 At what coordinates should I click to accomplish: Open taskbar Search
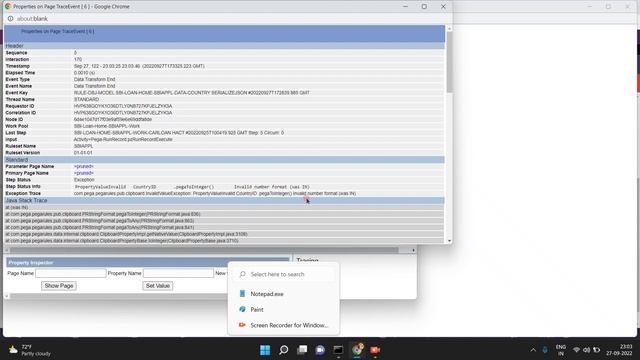[x=284, y=350]
